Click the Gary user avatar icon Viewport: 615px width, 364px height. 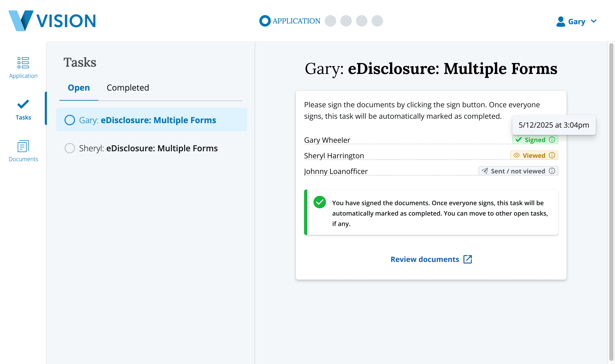pyautogui.click(x=561, y=21)
